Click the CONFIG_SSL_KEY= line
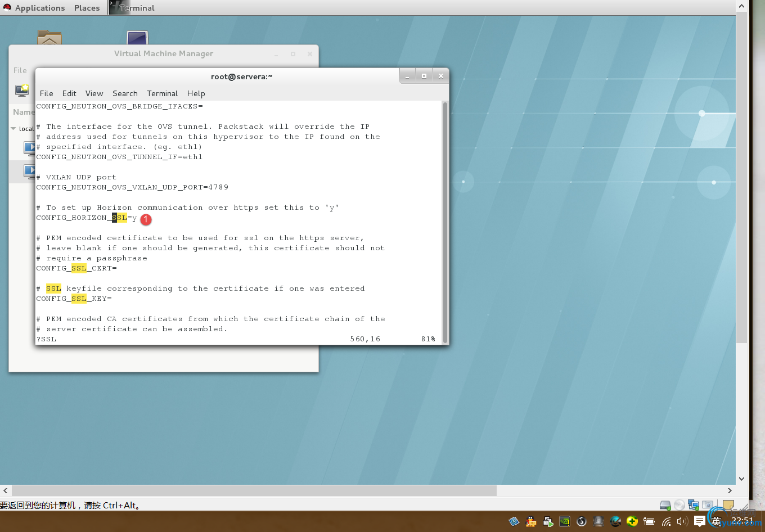This screenshot has height=532, width=765. pyautogui.click(x=74, y=299)
